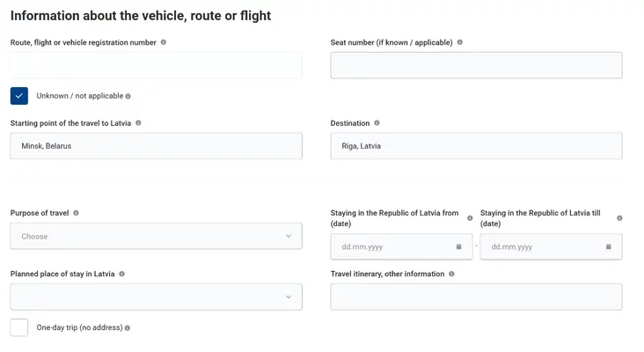Open the Purpose of travel dropdown
This screenshot has height=352, width=644.
tap(156, 236)
